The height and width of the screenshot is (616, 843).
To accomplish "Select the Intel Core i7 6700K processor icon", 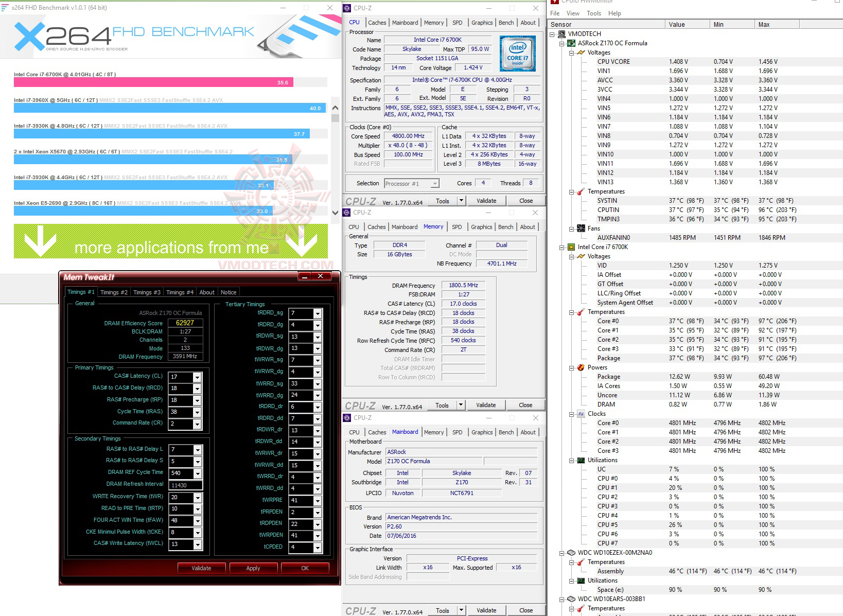I will click(x=571, y=247).
